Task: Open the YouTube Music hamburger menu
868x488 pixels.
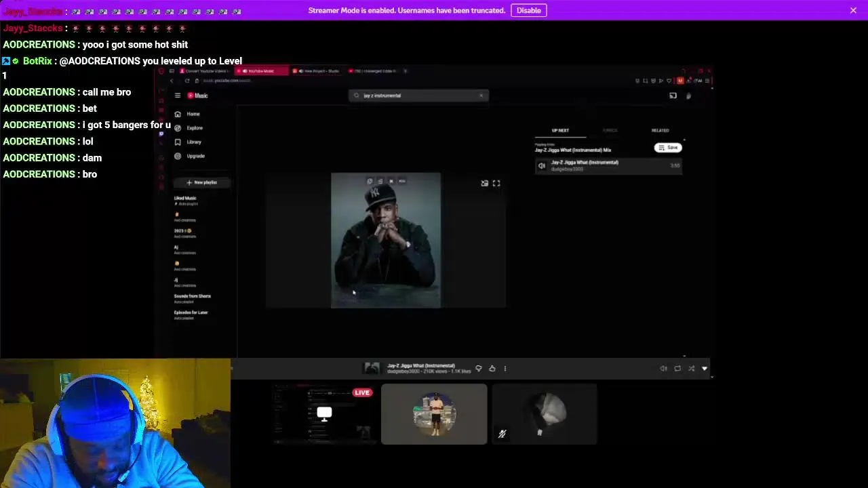Action: tap(178, 96)
